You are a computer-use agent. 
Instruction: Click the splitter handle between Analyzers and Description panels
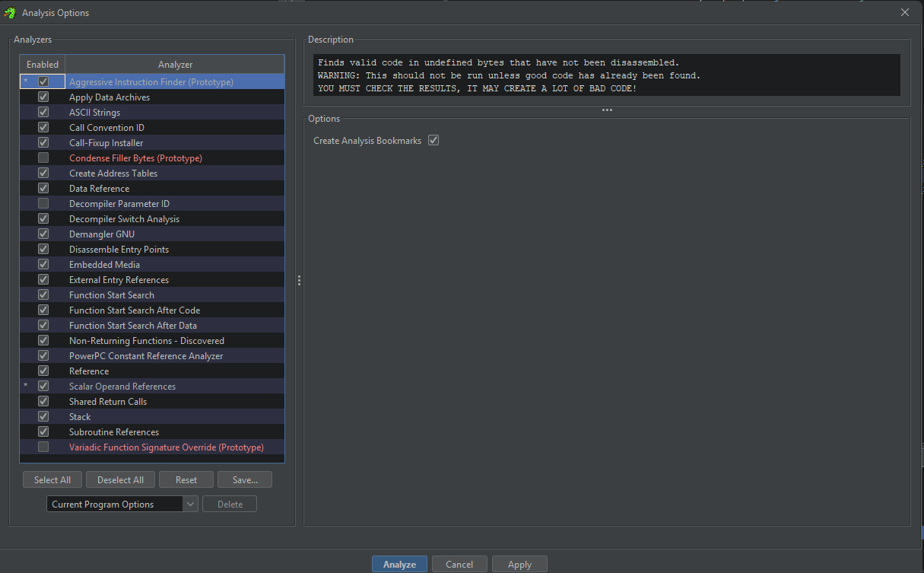pos(299,280)
